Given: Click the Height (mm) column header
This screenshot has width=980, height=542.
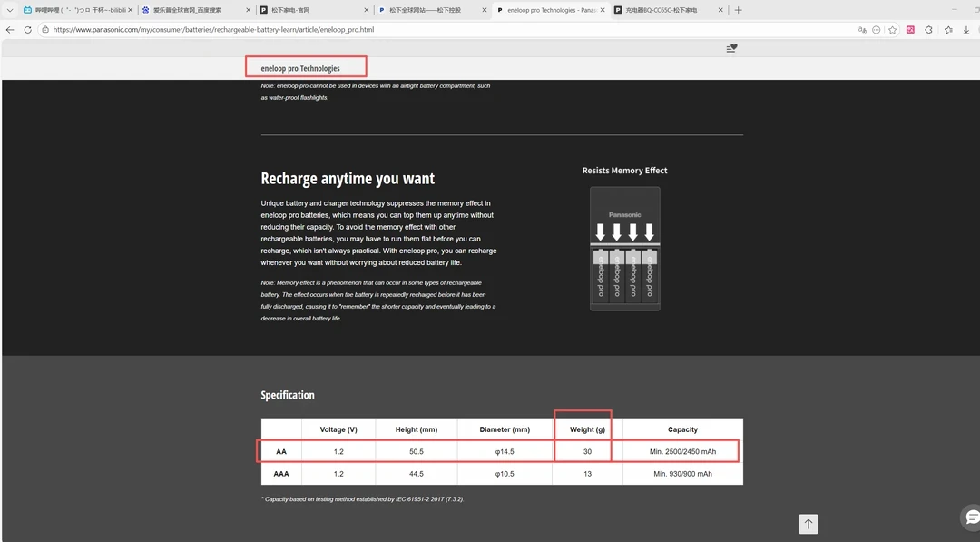Looking at the screenshot, I should 416,429.
